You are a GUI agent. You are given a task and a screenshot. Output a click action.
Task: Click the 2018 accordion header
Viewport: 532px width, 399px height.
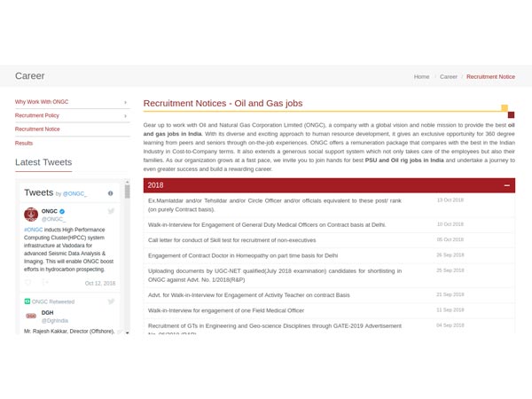(329, 185)
